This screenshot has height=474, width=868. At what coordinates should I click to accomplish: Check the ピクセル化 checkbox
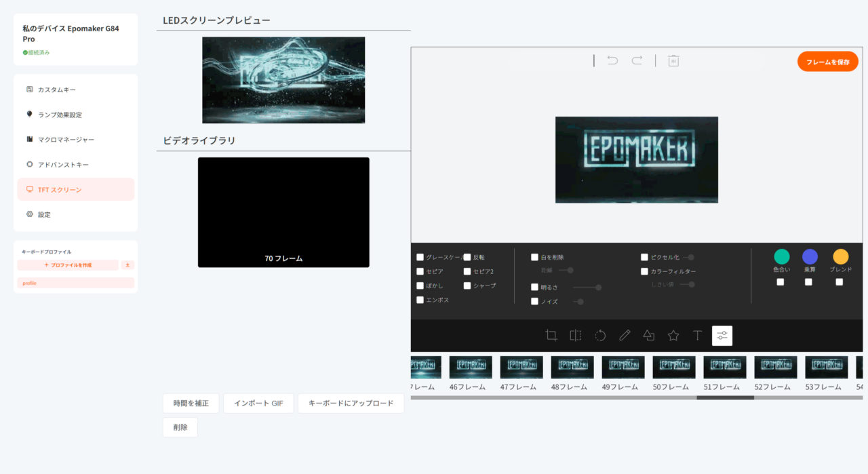644,258
